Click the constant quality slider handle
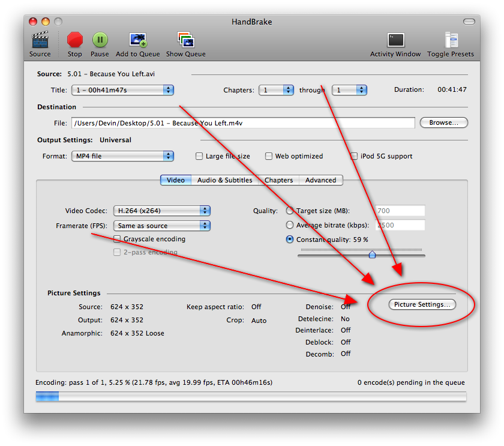Viewport: 504px width, 446px height. point(372,255)
